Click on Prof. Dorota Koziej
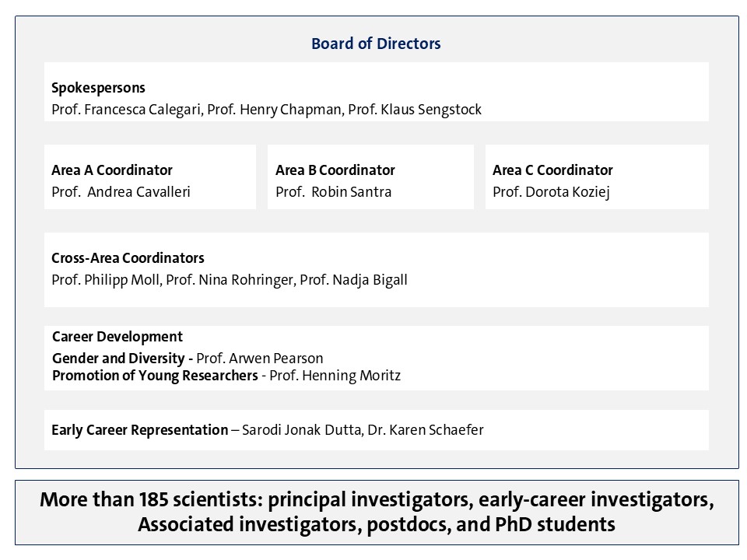Viewport: 747px width, 560px height. pos(551,192)
